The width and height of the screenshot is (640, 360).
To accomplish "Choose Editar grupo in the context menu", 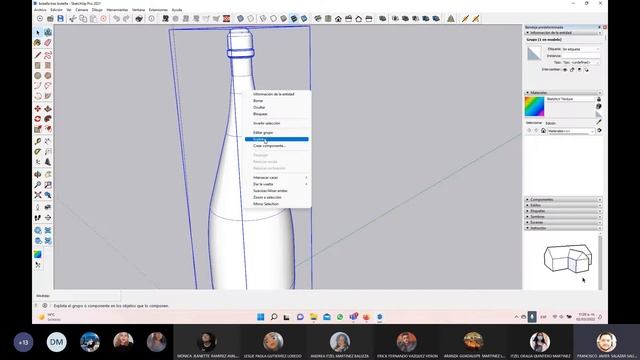I will [277, 133].
